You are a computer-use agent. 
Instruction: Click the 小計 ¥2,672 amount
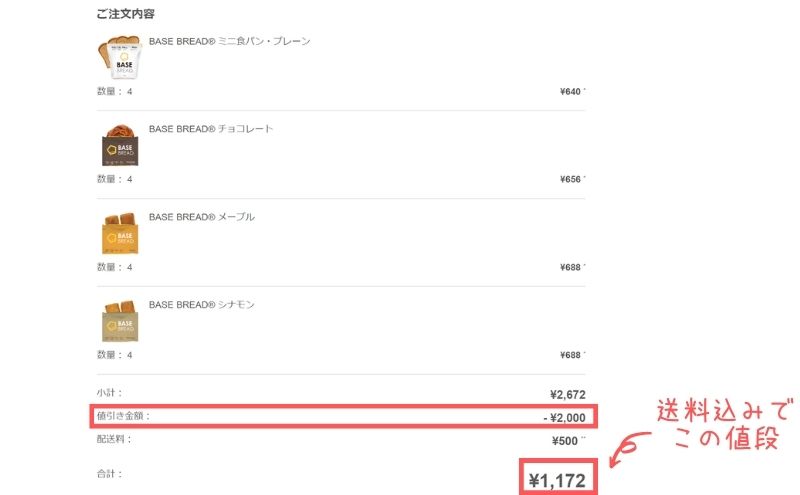[x=568, y=394]
